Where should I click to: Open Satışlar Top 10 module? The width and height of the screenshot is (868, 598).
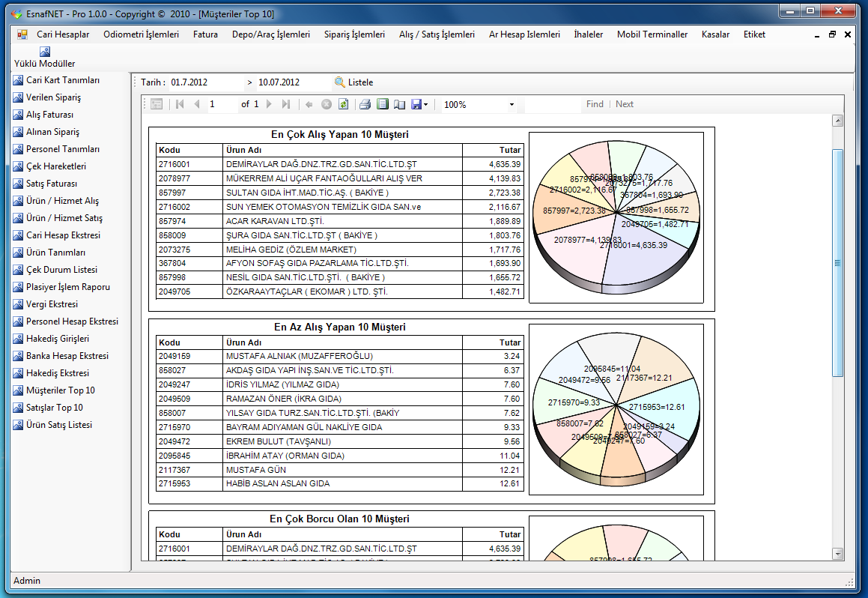(x=48, y=408)
